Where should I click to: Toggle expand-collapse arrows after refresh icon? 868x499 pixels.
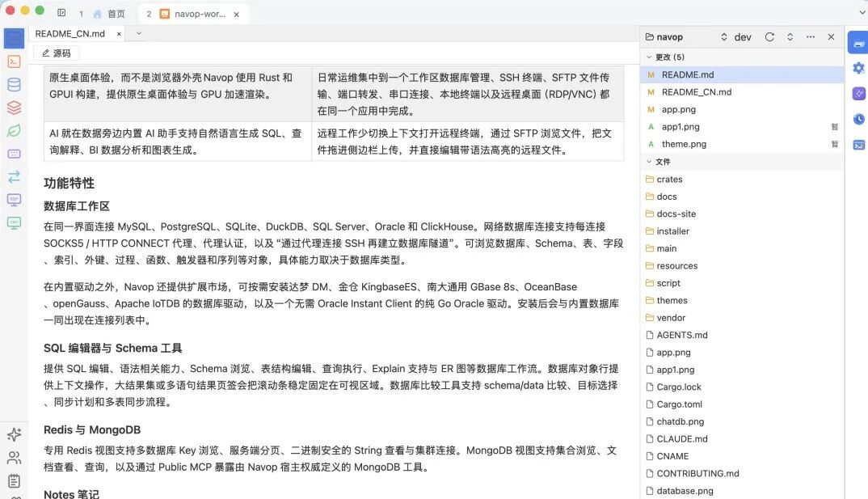tap(790, 36)
